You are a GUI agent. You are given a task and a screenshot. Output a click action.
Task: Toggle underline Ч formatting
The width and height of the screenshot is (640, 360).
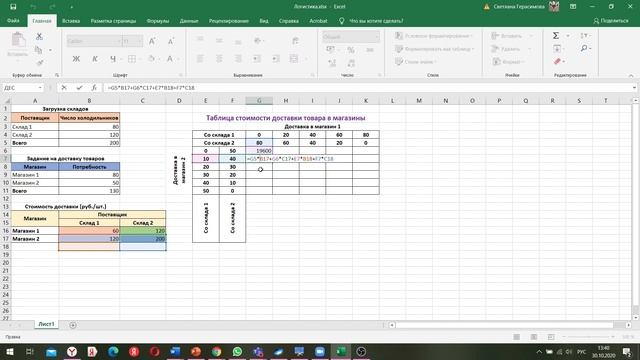click(x=113, y=59)
